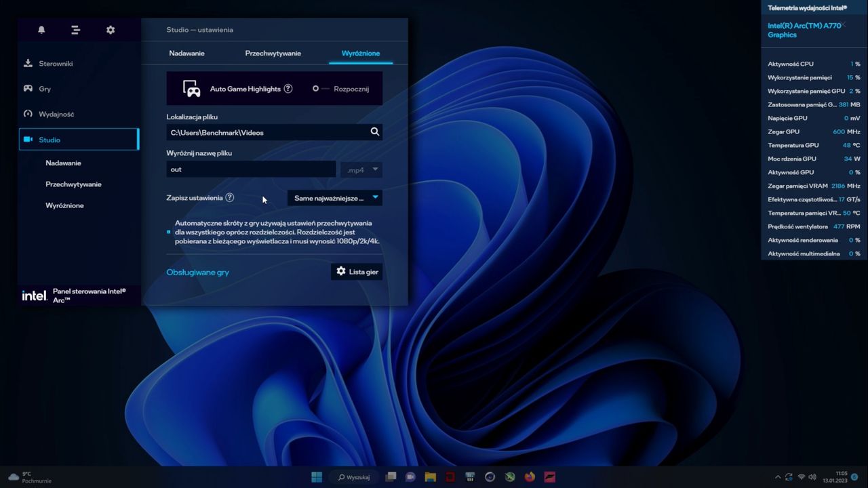Click the highlight file name field containing out
Image resolution: width=868 pixels, height=488 pixels.
pos(251,169)
